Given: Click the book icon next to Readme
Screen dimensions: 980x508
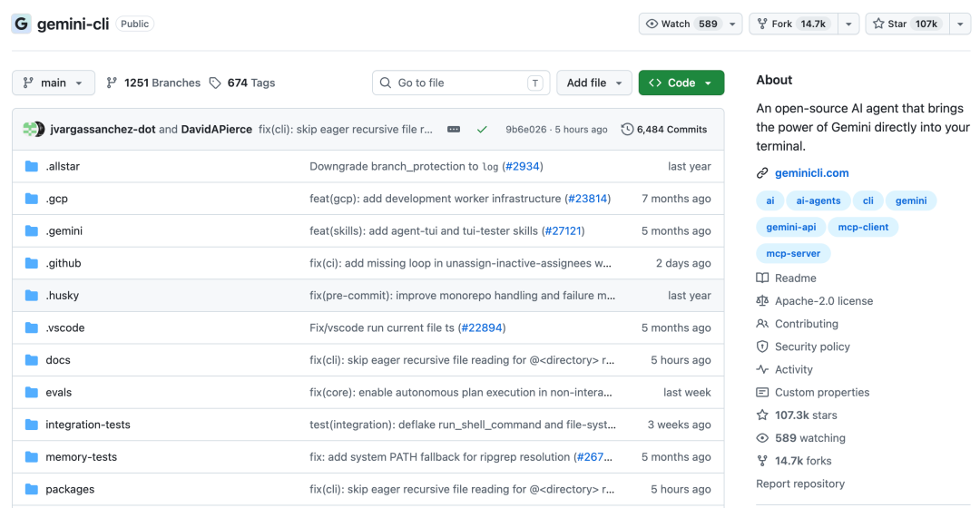Looking at the screenshot, I should coord(762,278).
